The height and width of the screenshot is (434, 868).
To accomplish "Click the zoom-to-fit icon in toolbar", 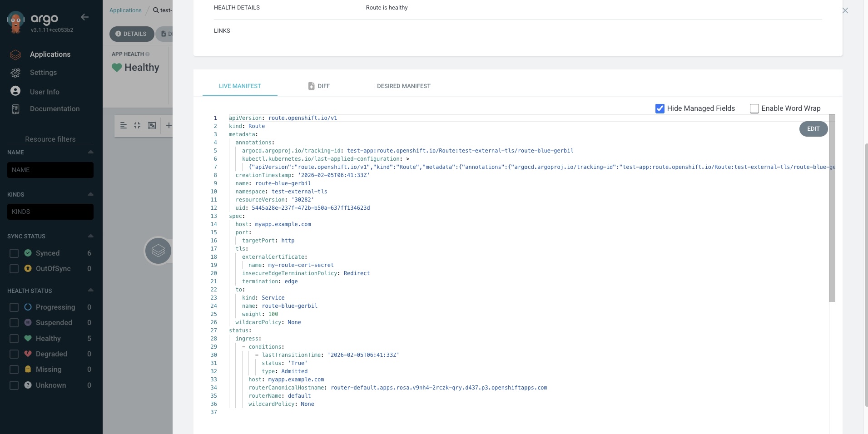I will 152,125.
